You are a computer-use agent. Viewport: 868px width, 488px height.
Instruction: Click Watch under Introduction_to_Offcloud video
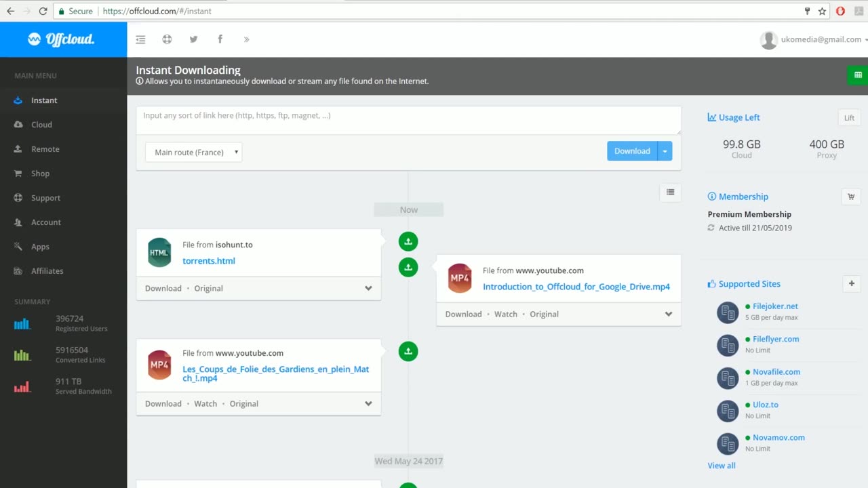(505, 314)
